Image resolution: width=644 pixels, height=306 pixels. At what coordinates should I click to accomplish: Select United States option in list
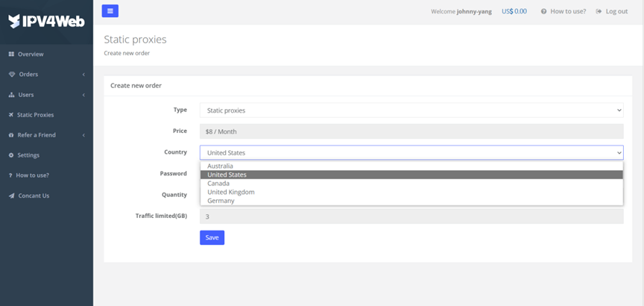(411, 175)
